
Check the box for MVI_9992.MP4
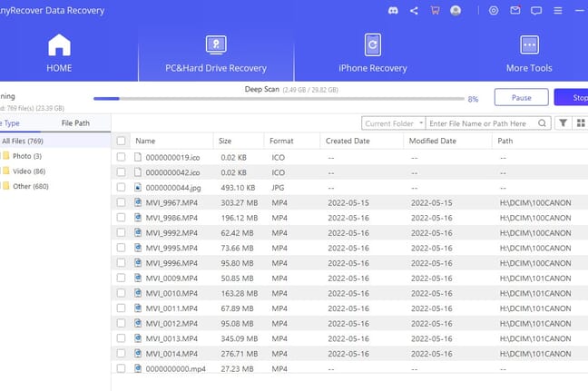[121, 232]
